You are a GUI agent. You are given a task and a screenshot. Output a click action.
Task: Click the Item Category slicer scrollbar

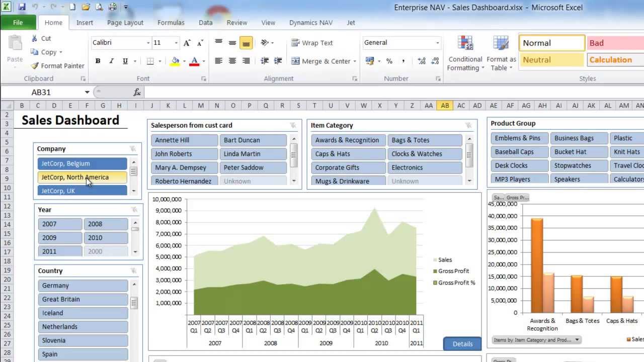(469, 159)
